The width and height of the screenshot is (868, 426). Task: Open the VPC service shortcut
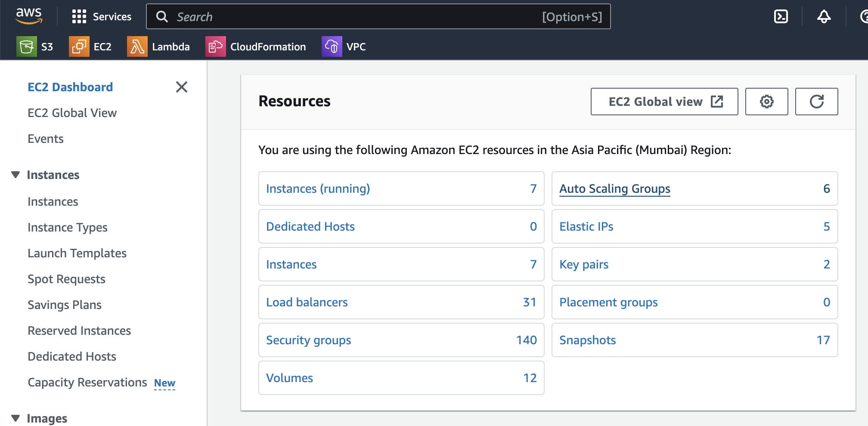[x=344, y=46]
